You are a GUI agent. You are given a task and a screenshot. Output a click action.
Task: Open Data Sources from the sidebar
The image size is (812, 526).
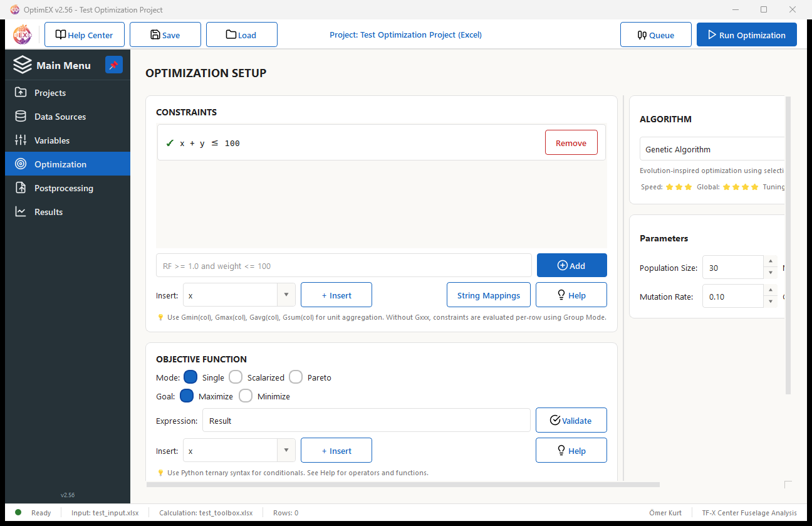coord(21,116)
